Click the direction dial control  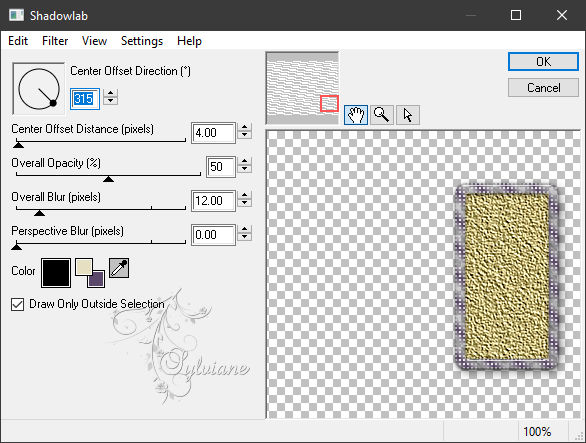click(x=38, y=89)
